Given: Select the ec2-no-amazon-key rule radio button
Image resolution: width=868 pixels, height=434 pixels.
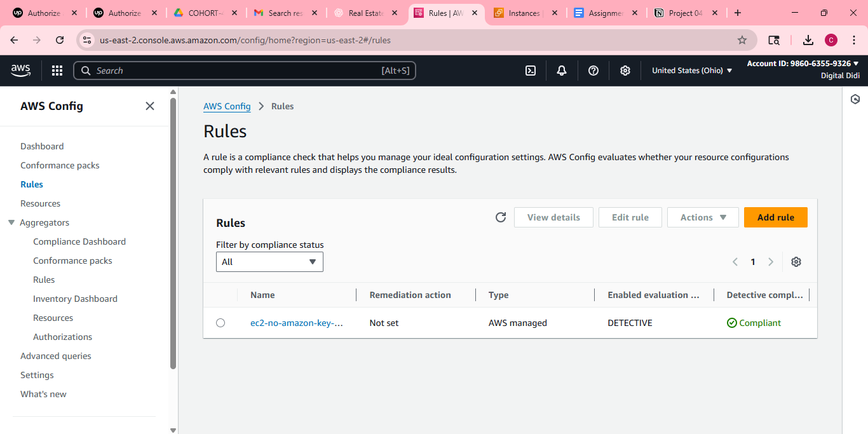Looking at the screenshot, I should coord(220,323).
